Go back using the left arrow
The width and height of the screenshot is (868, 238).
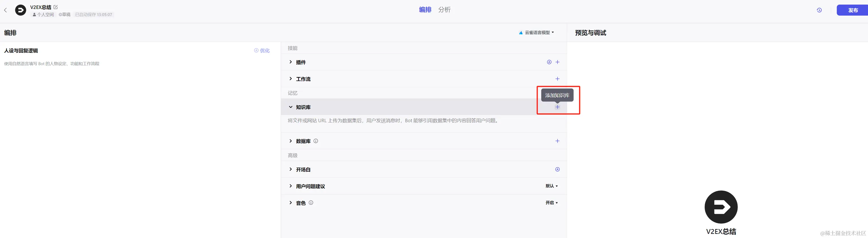coord(5,10)
